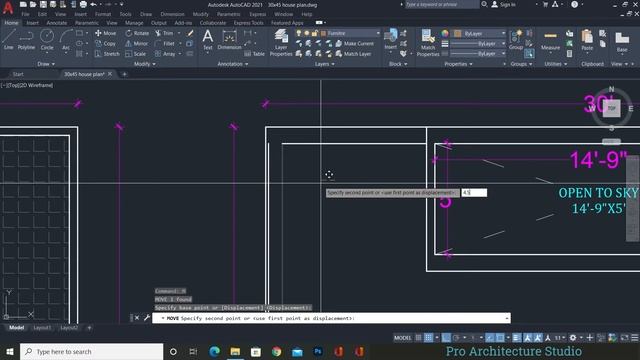
Task: Select the Line draw tool
Action: [9, 40]
